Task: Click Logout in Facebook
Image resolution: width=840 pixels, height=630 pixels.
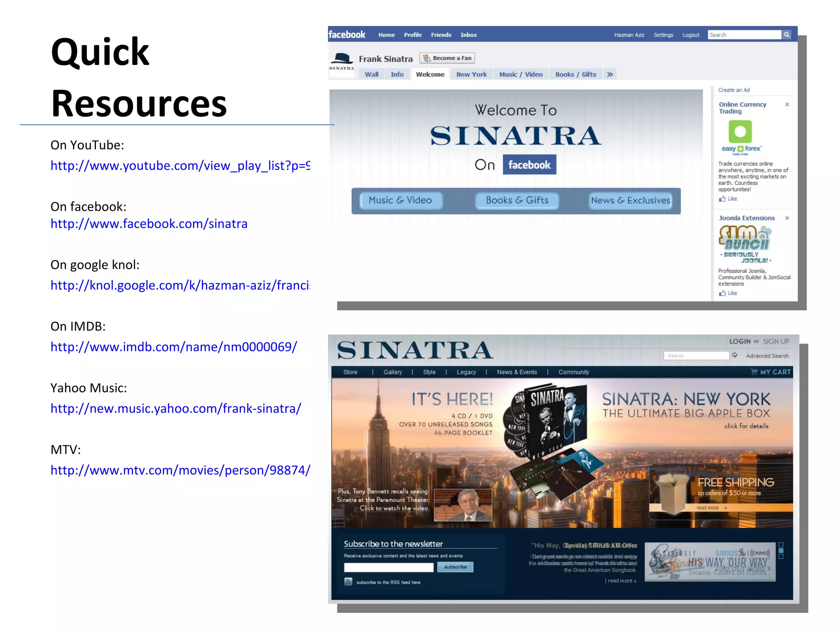Action: [691, 35]
